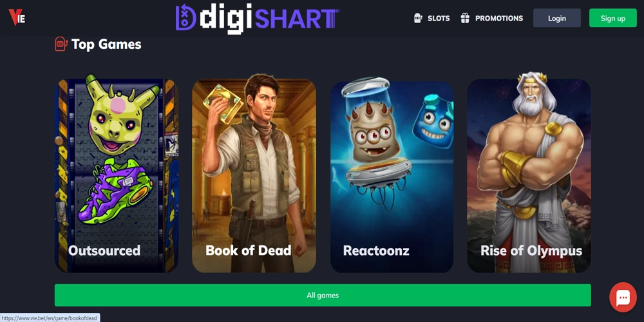Click the Top Games heading
644x322 pixels.
[x=106, y=44]
